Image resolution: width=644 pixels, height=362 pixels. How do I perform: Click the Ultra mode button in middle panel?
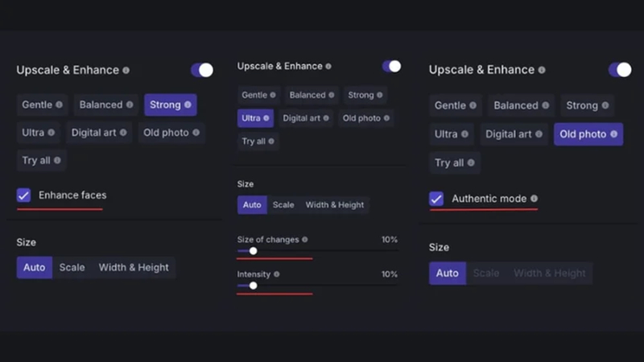coord(255,118)
